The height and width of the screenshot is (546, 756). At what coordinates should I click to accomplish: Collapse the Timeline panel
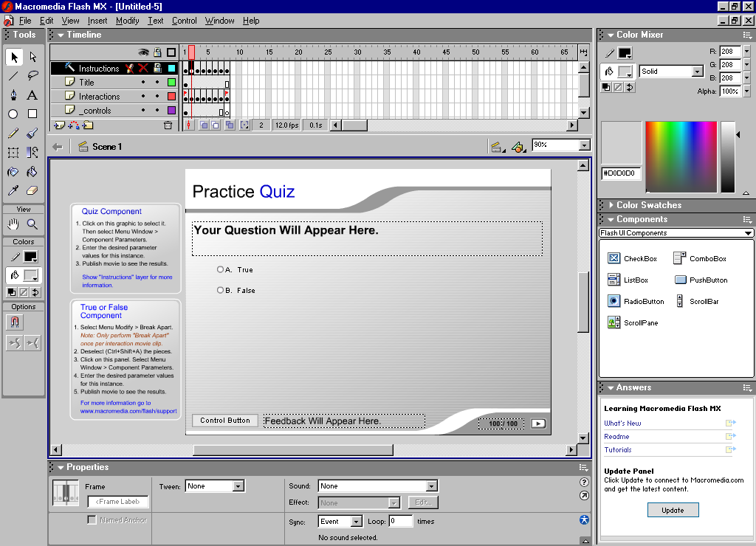click(x=61, y=35)
